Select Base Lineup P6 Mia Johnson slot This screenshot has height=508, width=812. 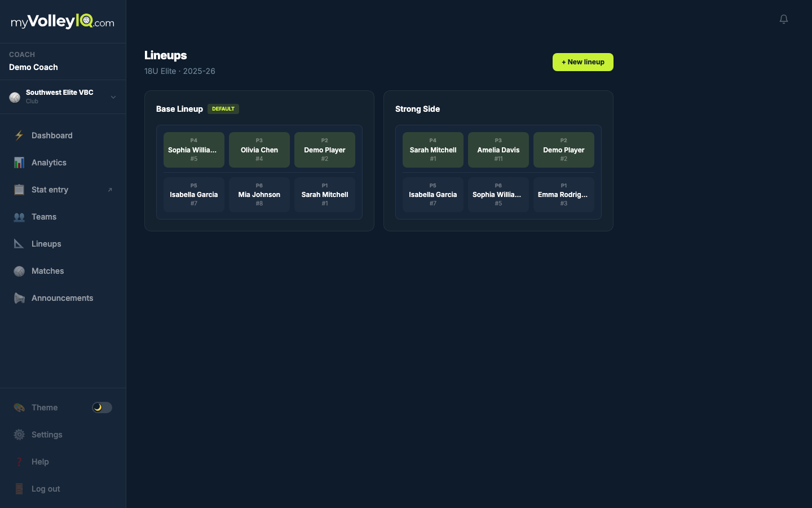(x=259, y=195)
